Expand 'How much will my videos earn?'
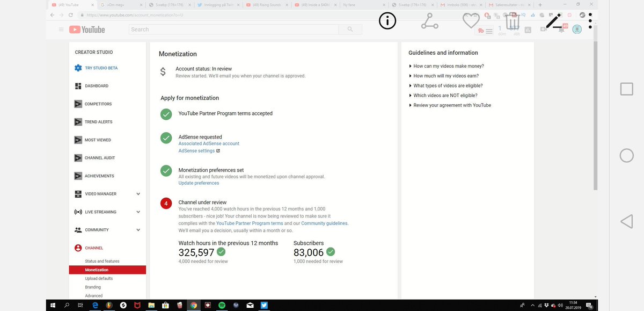The height and width of the screenshot is (311, 644). (x=444, y=76)
